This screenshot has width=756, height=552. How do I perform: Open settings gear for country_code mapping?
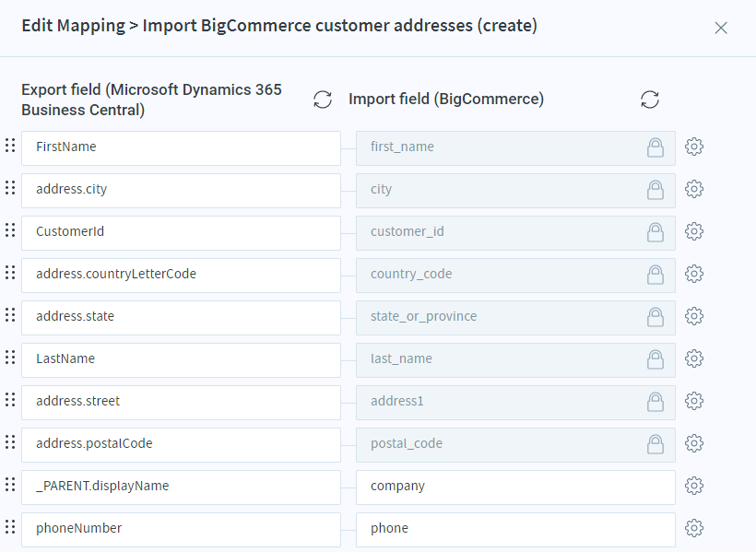coord(694,274)
